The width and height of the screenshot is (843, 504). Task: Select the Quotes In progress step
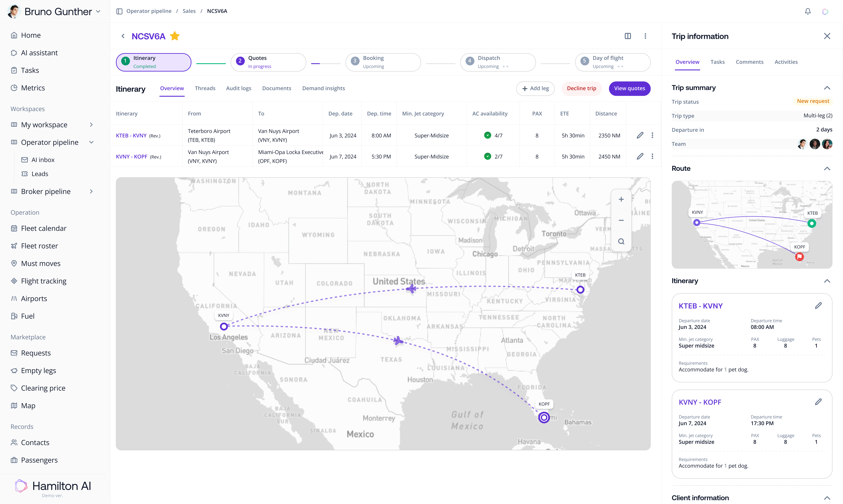click(x=268, y=62)
